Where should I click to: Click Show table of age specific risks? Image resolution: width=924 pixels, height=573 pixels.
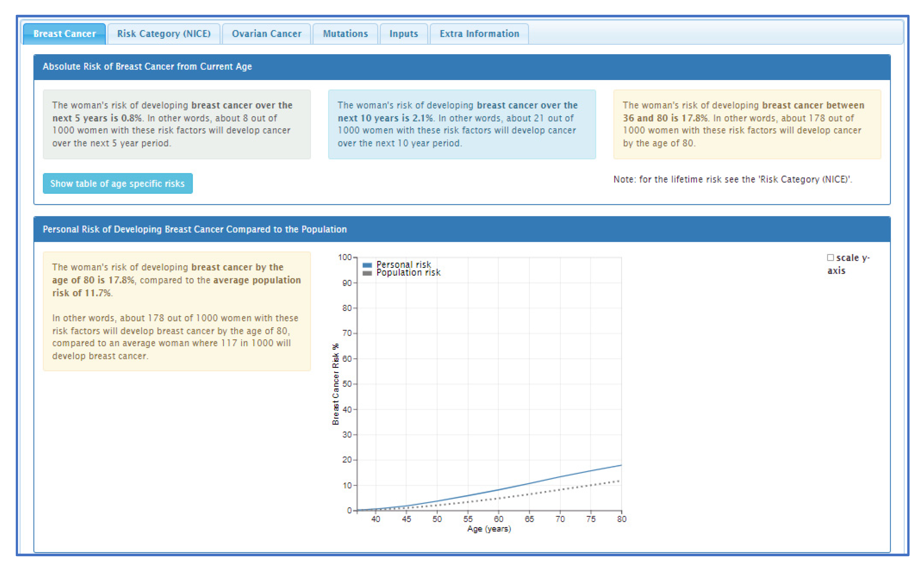pyautogui.click(x=118, y=183)
